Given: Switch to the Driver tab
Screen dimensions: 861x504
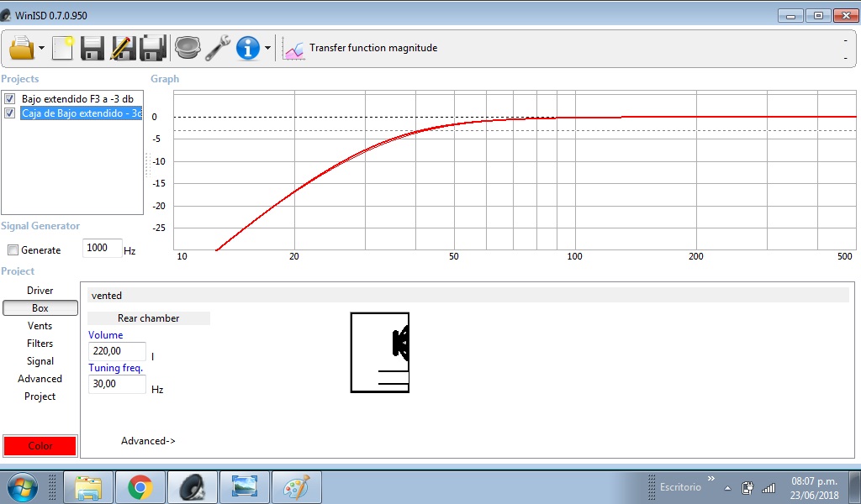Looking at the screenshot, I should pos(40,291).
